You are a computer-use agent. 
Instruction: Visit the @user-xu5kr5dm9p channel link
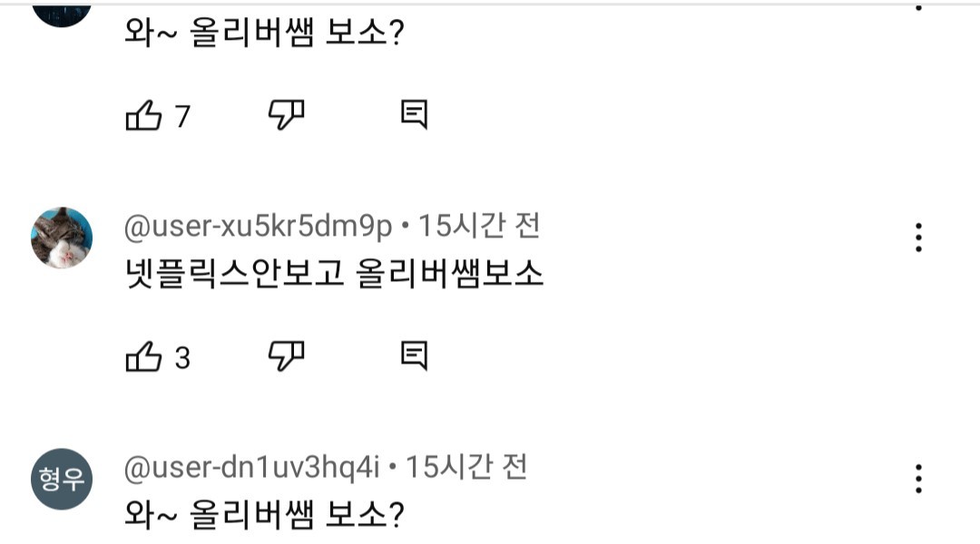click(258, 227)
